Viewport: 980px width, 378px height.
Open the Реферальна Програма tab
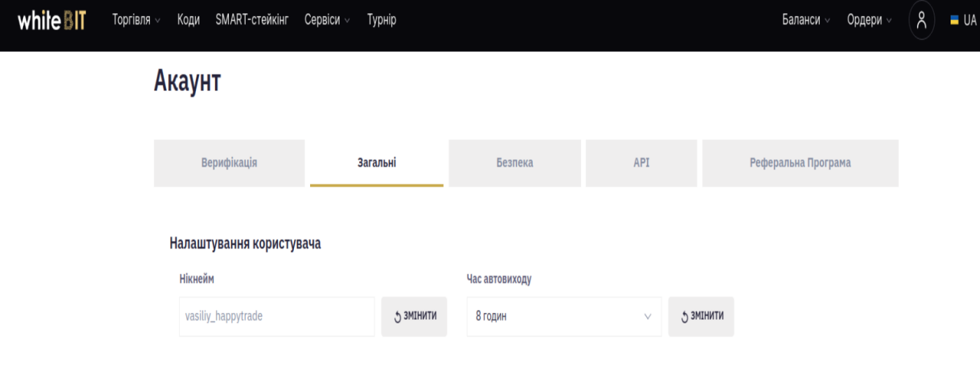pos(800,163)
